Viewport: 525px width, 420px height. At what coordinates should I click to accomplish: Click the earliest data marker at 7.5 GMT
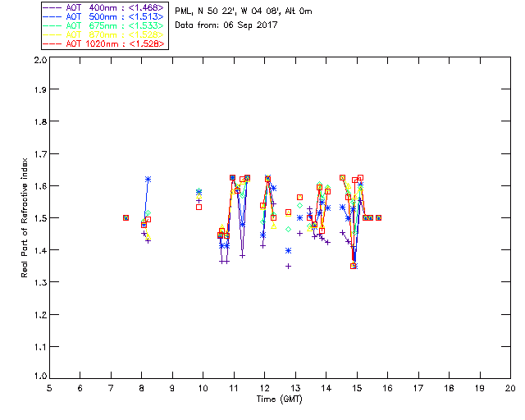(x=126, y=217)
